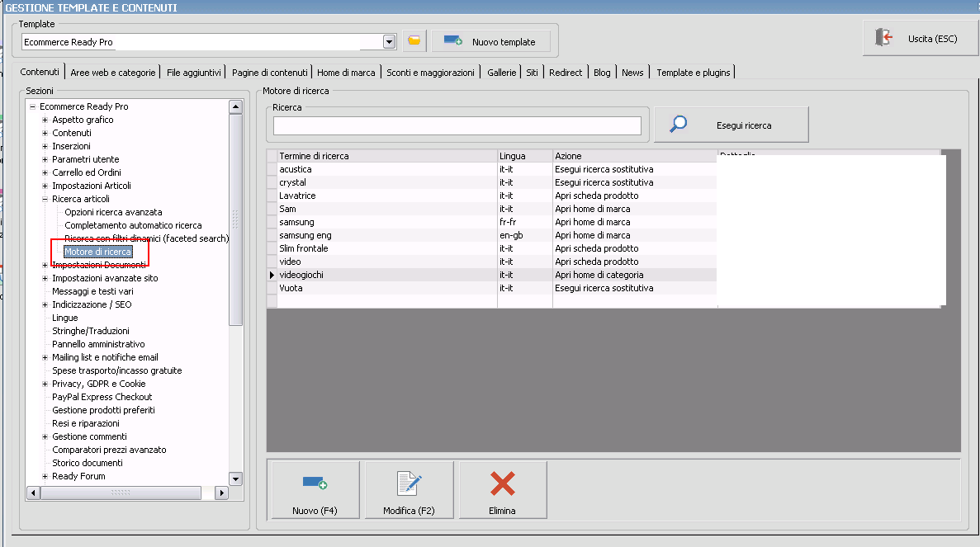Open the Template dropdown list

390,42
